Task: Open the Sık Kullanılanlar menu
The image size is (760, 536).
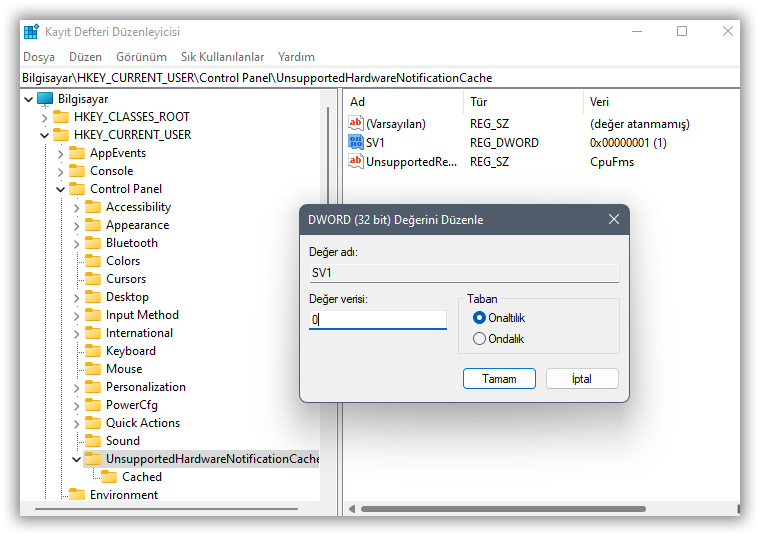Action: (x=222, y=57)
